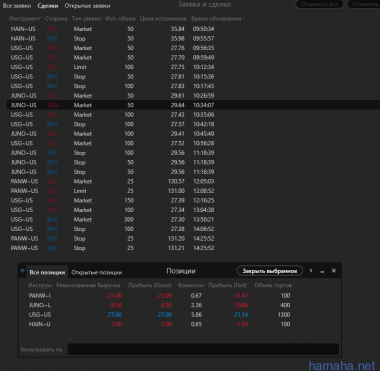This screenshot has height=371, width=380.
Task: Click the Отменить все button
Action: click(319, 4)
